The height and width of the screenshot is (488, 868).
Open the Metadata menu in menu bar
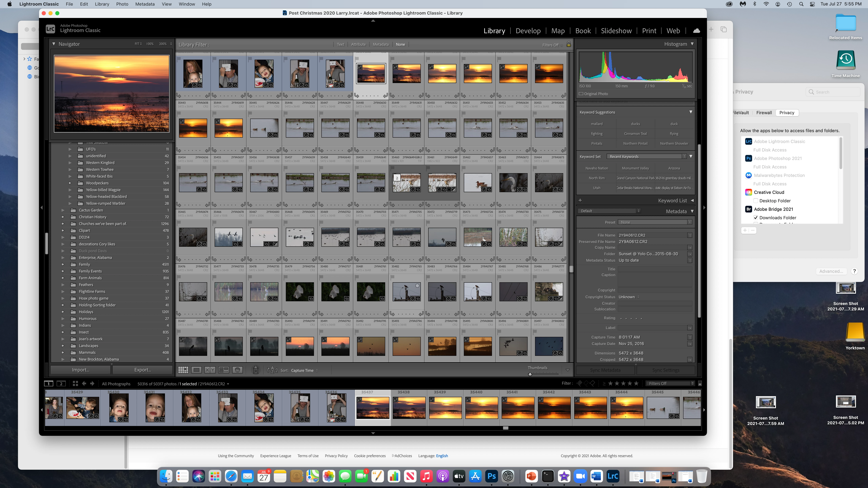(x=145, y=4)
